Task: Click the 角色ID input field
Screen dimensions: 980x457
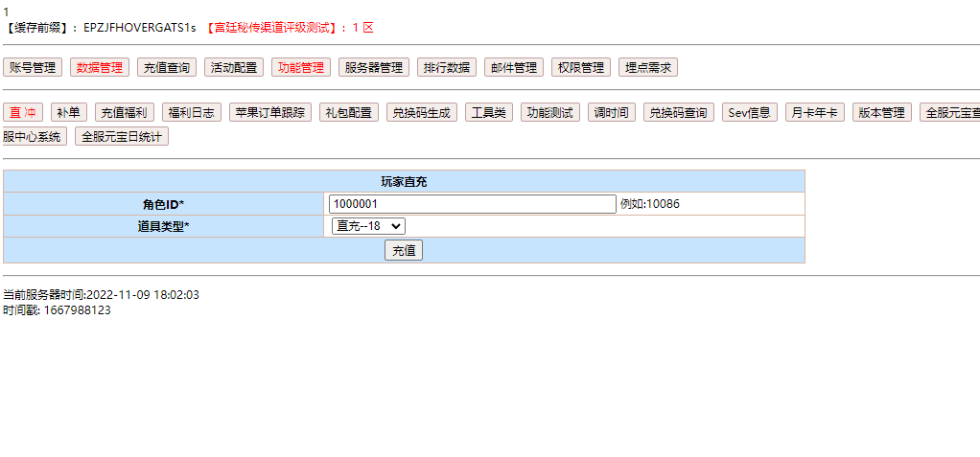Action: [x=472, y=204]
